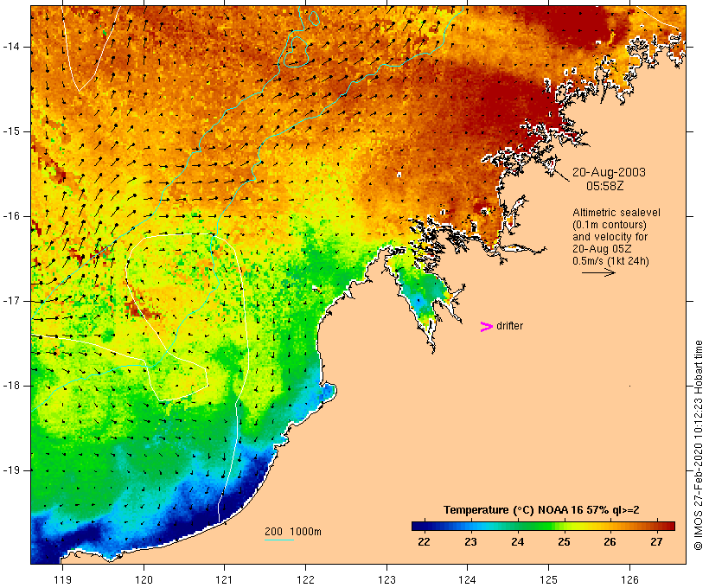Click the colorbar label '25'

pyautogui.click(x=564, y=541)
